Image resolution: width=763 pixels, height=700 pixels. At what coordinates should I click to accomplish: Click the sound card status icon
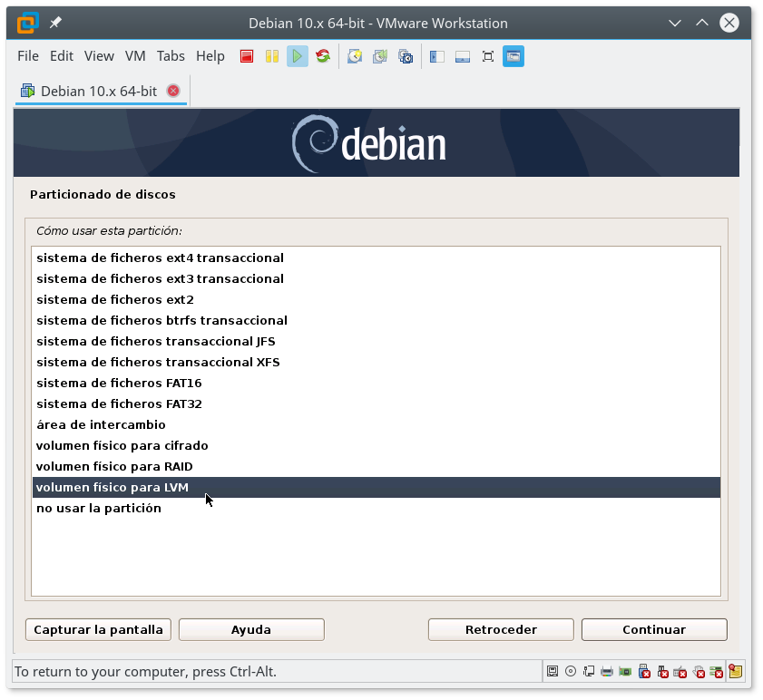625,672
